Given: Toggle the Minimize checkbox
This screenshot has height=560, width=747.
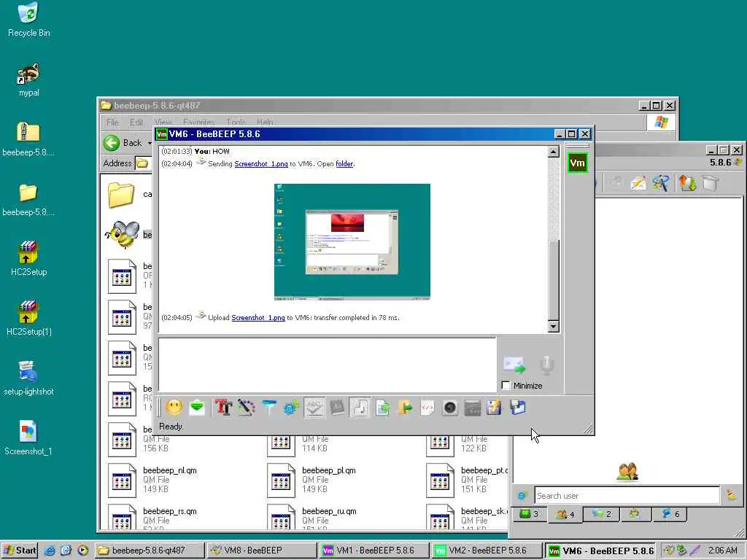Looking at the screenshot, I should tap(506, 385).
